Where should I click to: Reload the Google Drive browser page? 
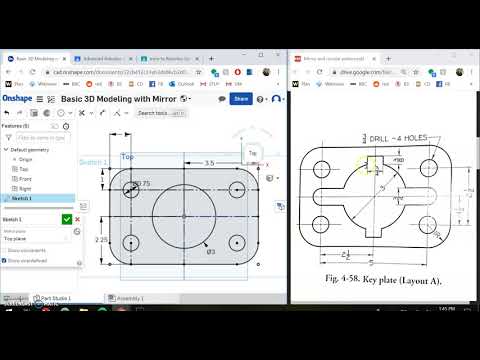pos(319,72)
